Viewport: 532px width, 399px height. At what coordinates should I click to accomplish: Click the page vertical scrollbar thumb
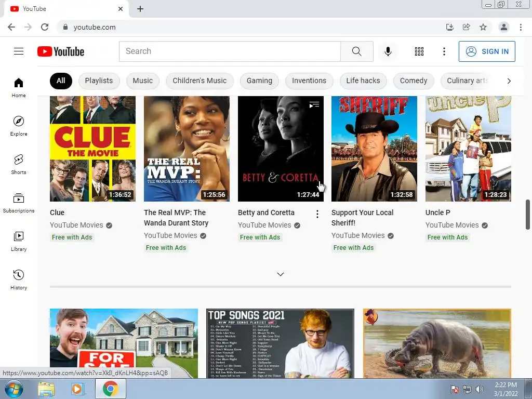click(528, 215)
